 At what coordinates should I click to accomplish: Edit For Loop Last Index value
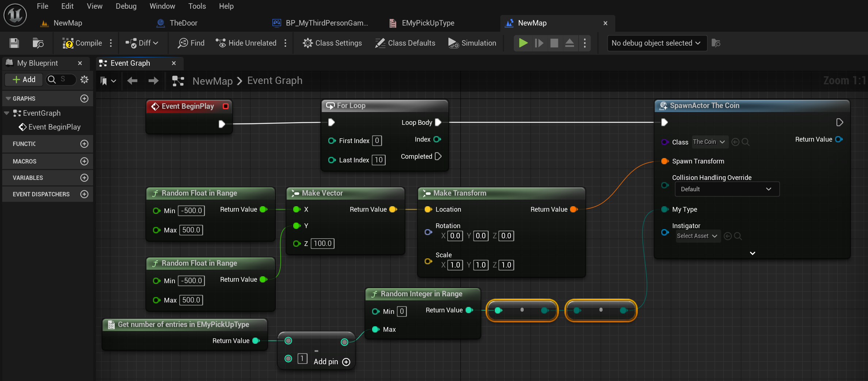pyautogui.click(x=379, y=160)
